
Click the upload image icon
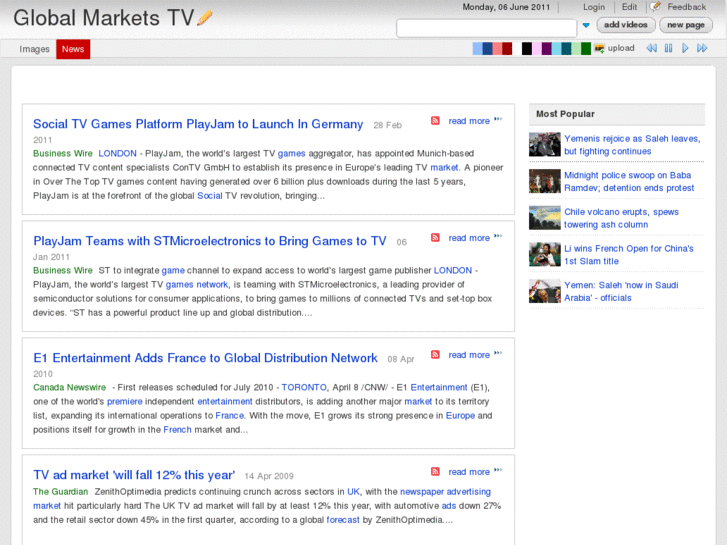coord(599,48)
